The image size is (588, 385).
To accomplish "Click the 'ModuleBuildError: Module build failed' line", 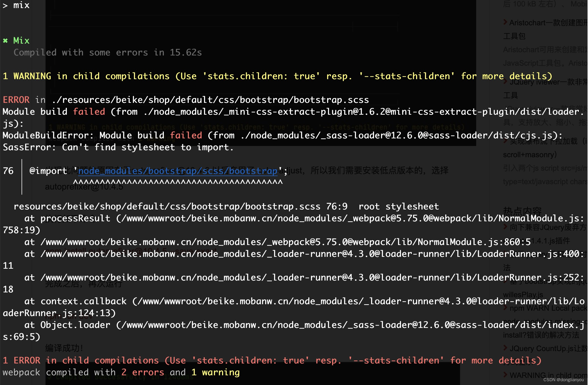I will point(283,135).
